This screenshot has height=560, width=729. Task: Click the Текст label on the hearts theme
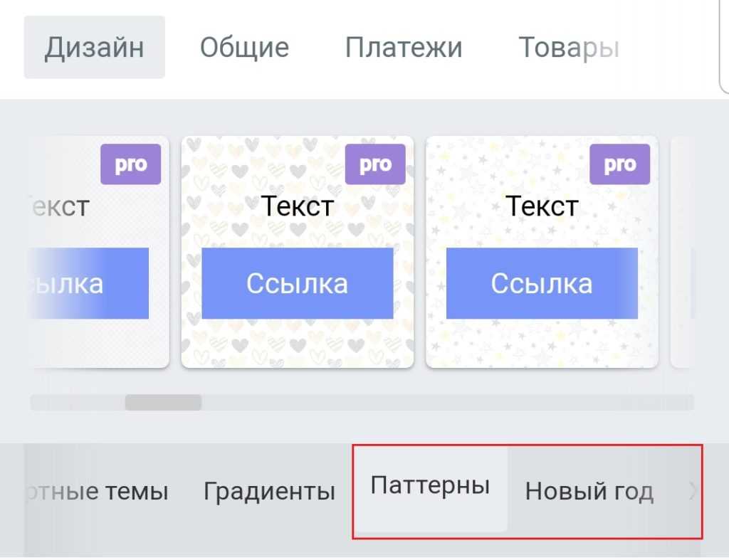point(298,206)
